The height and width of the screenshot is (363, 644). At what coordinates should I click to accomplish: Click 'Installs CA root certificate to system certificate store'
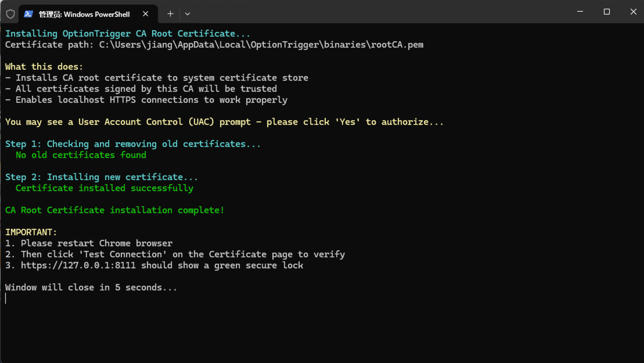[x=162, y=78]
